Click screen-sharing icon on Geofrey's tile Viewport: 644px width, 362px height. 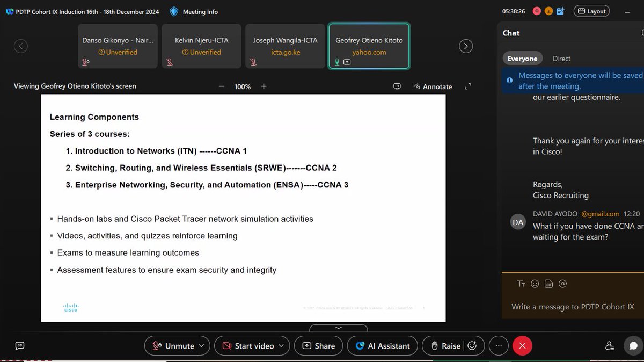(347, 62)
